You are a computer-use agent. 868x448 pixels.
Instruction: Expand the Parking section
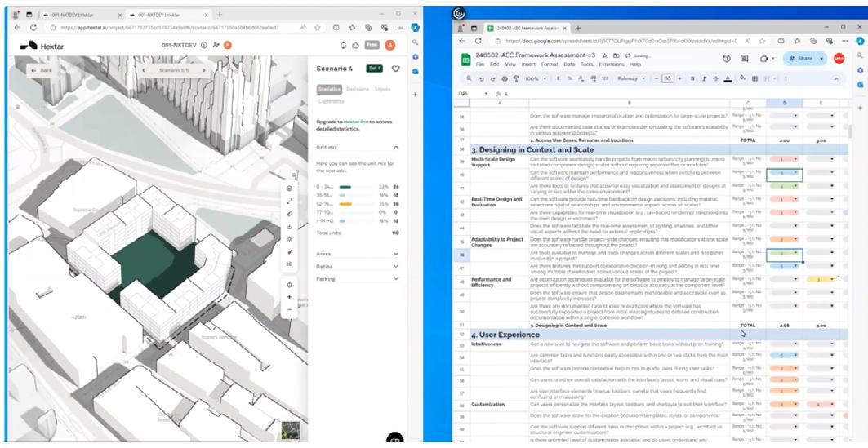point(396,279)
